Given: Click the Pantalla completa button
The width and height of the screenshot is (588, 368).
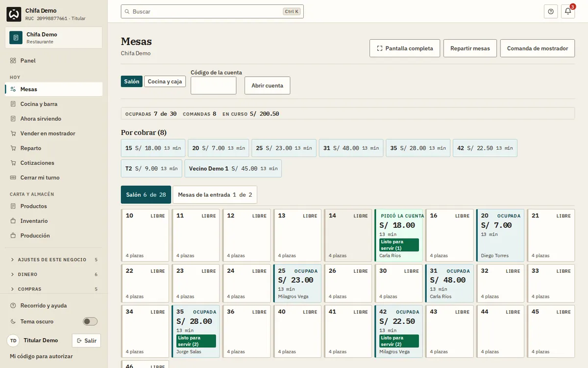Looking at the screenshot, I should tap(405, 49).
